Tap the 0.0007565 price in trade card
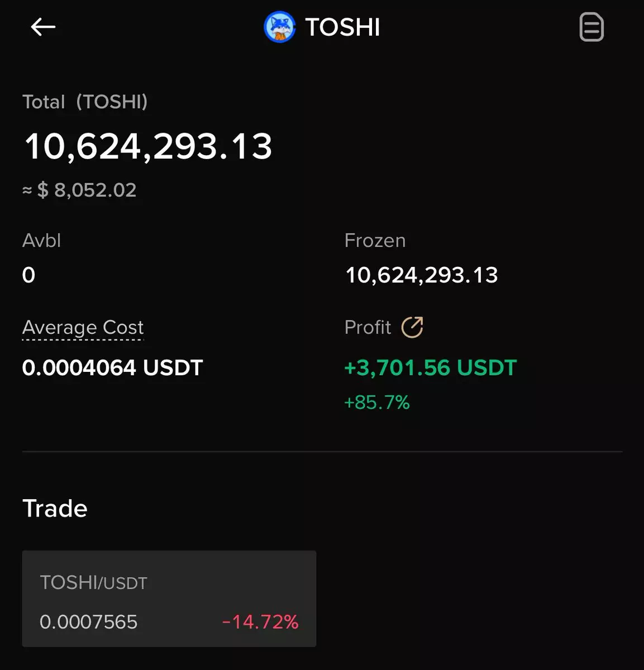Viewport: 644px width, 670px height. pos(88,621)
